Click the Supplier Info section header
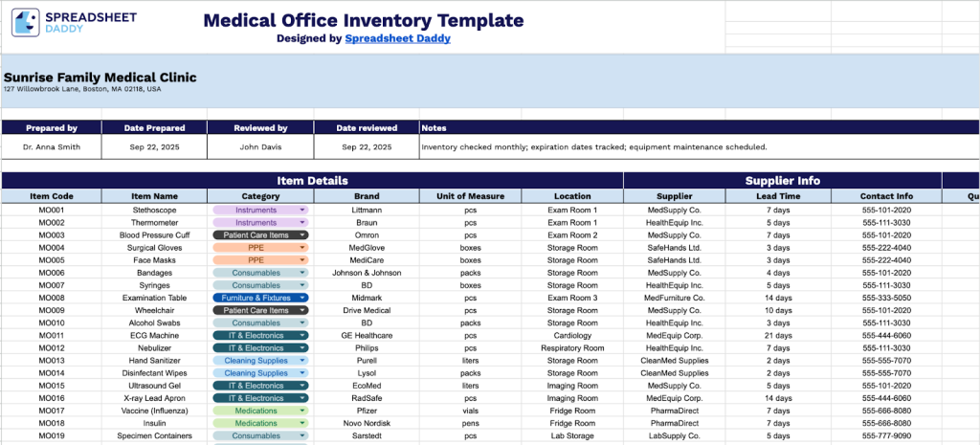Screen dimensions: 980x445 (x=782, y=180)
